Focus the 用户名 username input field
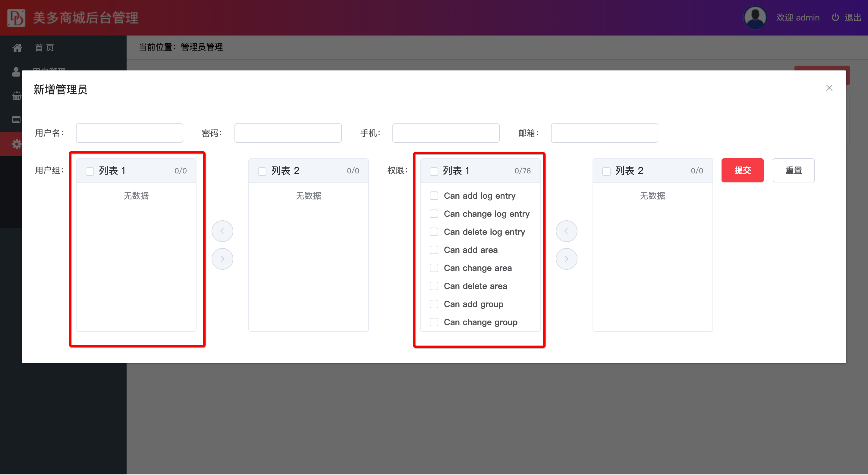The image size is (868, 475). click(129, 133)
